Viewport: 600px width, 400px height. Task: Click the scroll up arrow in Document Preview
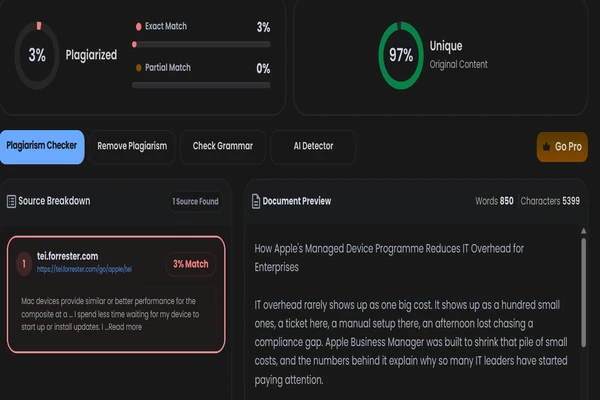584,231
